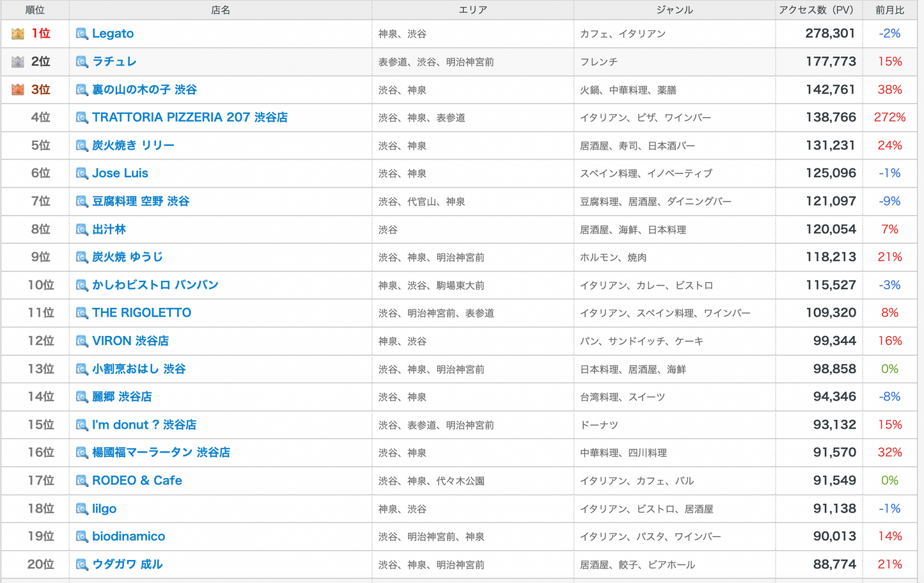Click the search icon beside Jose Luis

(x=82, y=173)
